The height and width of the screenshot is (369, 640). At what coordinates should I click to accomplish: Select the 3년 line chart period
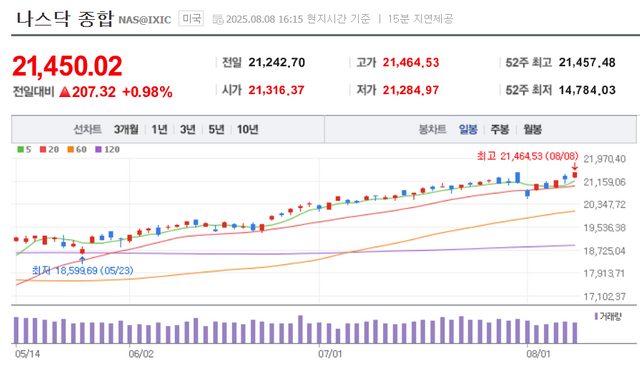[x=188, y=129]
